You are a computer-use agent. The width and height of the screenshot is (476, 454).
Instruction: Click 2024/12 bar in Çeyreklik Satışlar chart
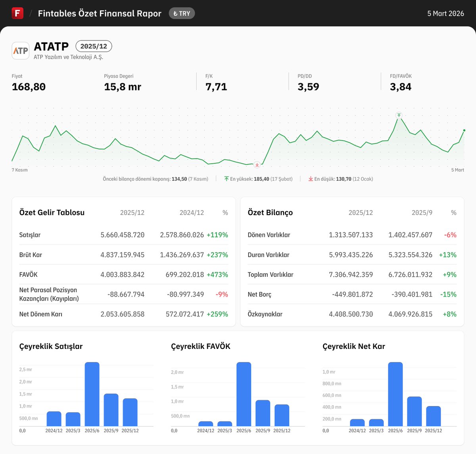coord(54,419)
